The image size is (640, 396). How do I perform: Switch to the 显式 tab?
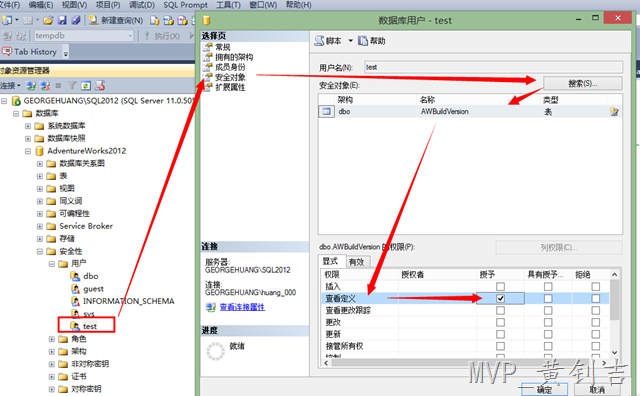tap(331, 261)
